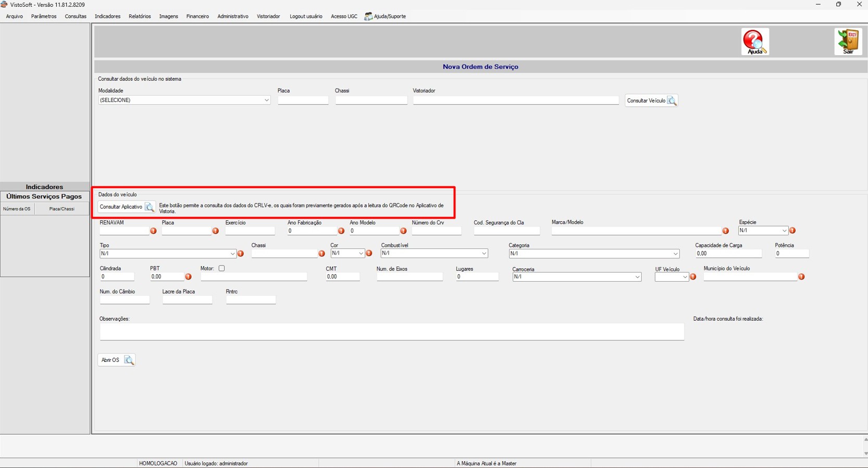
Task: Click the Sair exit icon
Action: coord(848,42)
